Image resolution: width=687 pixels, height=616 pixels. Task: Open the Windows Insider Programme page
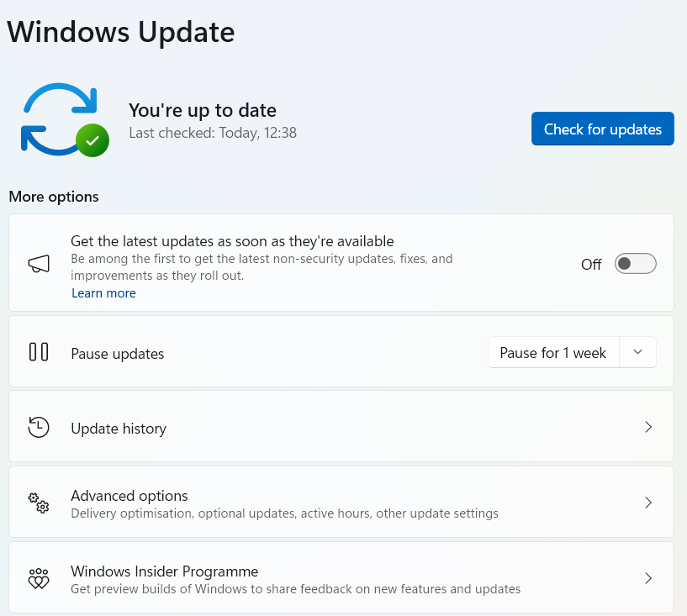336,578
